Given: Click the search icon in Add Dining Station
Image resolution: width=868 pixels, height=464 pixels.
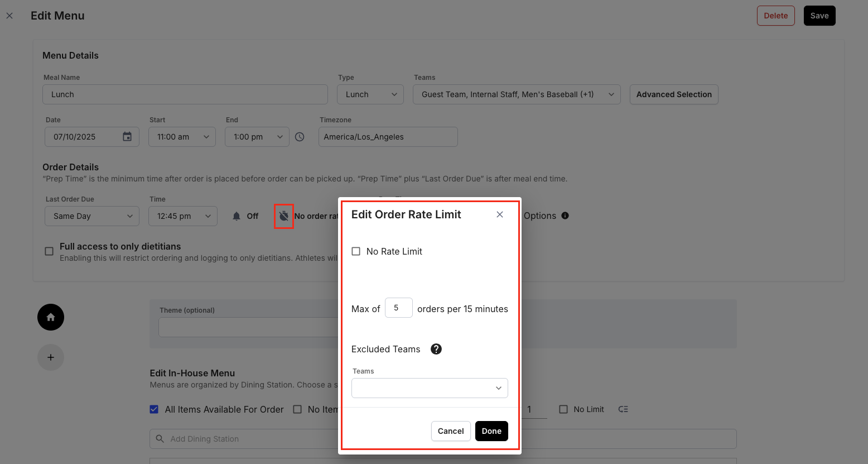Looking at the screenshot, I should coord(160,439).
